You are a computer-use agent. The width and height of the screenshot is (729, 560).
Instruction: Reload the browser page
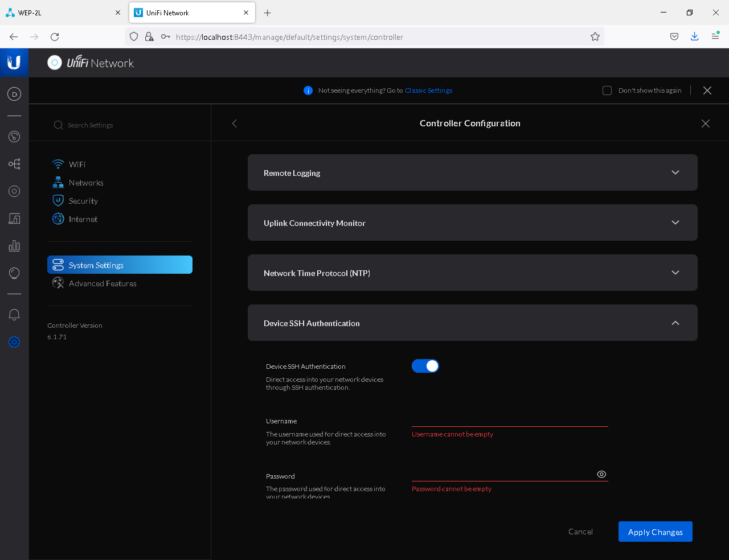(55, 37)
